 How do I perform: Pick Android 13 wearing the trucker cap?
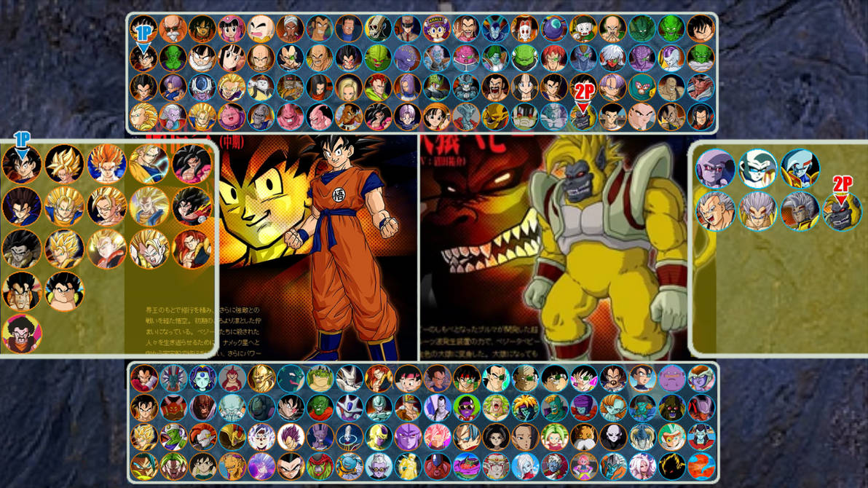[408, 408]
